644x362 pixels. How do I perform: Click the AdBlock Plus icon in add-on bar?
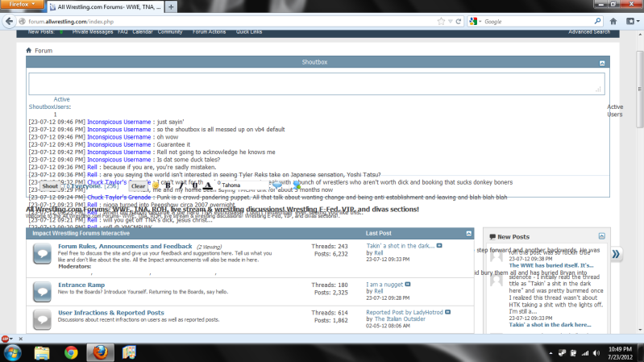point(5,339)
